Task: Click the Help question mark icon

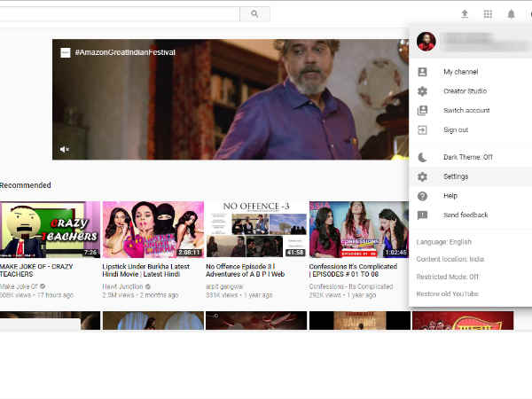Action: point(422,196)
